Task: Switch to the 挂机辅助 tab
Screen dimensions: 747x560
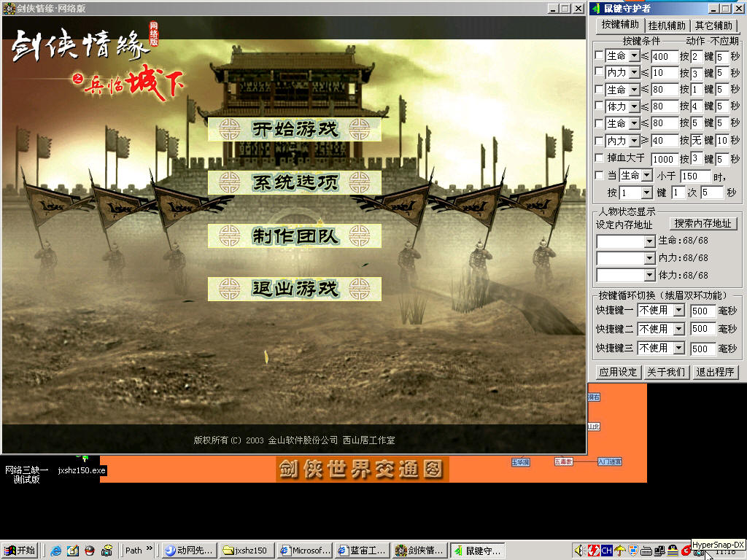Action: click(667, 26)
